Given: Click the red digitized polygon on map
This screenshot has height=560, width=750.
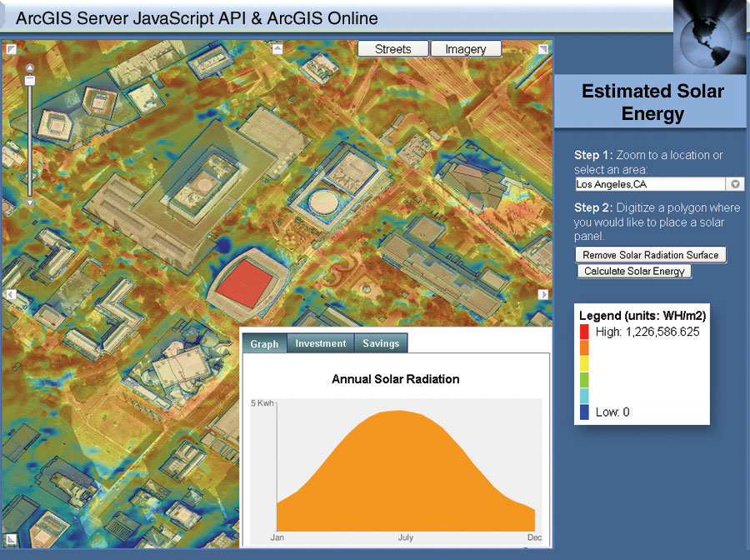Looking at the screenshot, I should pyautogui.click(x=244, y=283).
